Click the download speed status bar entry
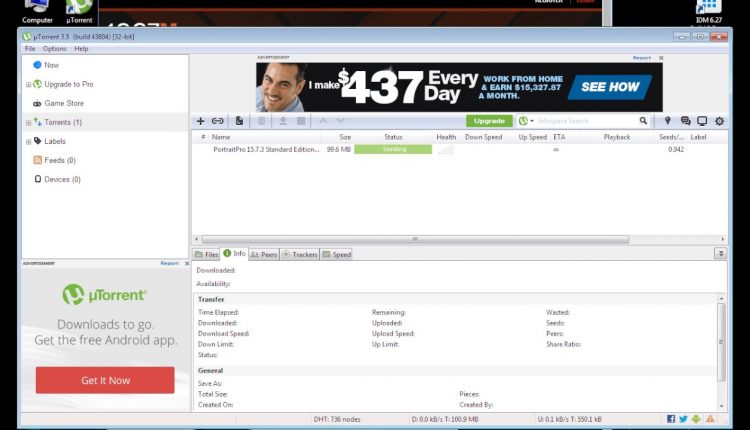 (445, 419)
